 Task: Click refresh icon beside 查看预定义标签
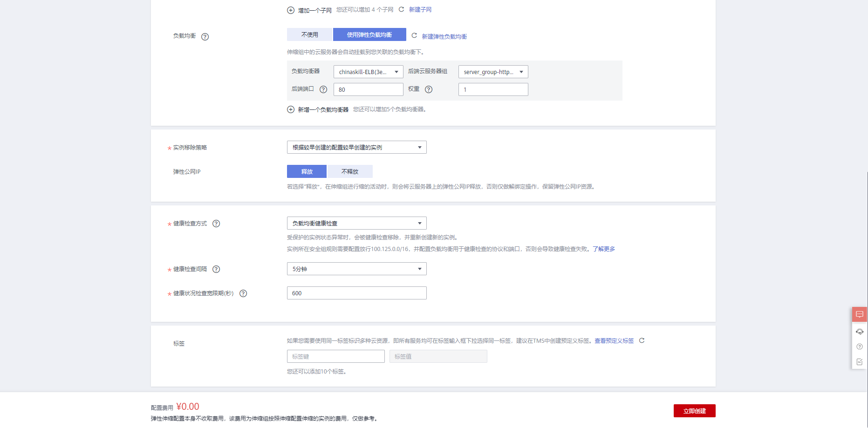[x=642, y=340]
